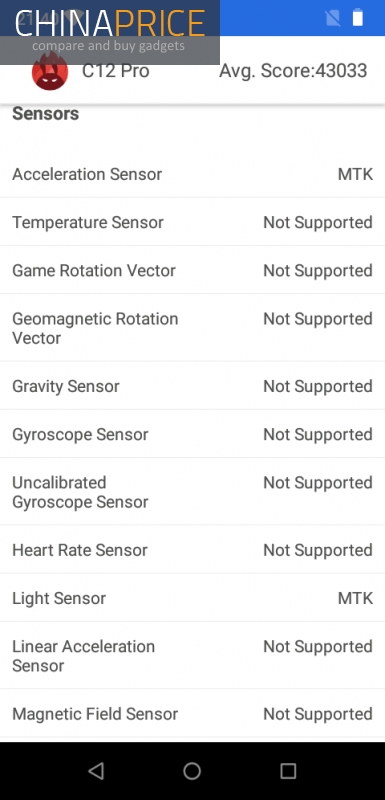Image resolution: width=385 pixels, height=800 pixels.
Task: Tap the Avg. Score:43033 text
Action: (293, 71)
